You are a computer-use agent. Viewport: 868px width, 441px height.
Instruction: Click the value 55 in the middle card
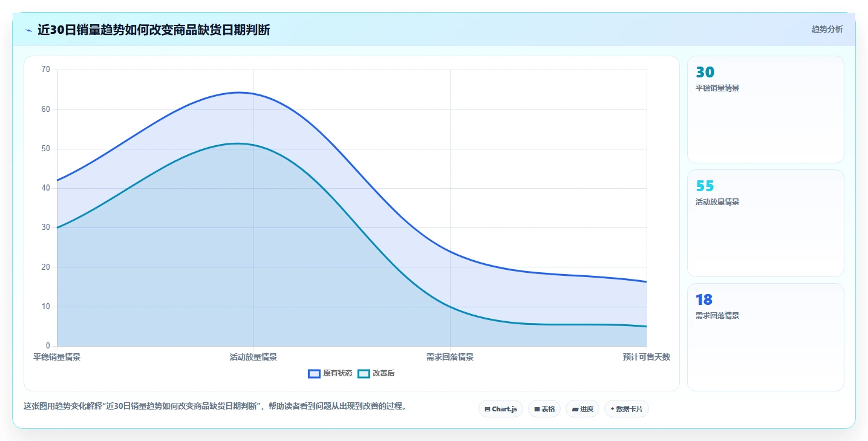pyautogui.click(x=705, y=186)
